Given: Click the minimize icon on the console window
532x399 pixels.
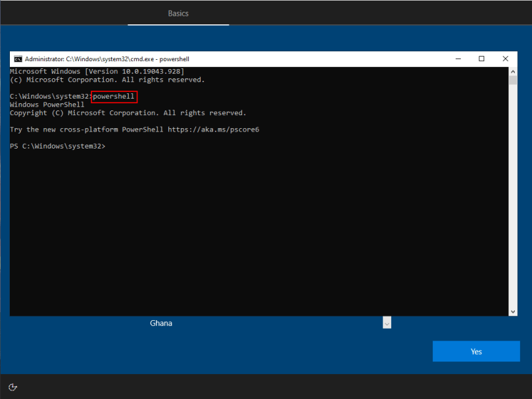Looking at the screenshot, I should pos(458,59).
